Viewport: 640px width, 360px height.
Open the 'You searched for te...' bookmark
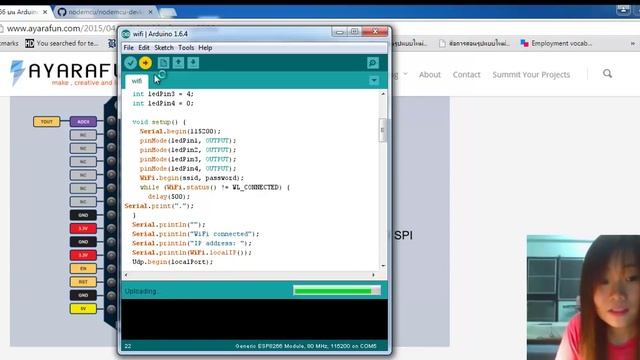(62, 43)
